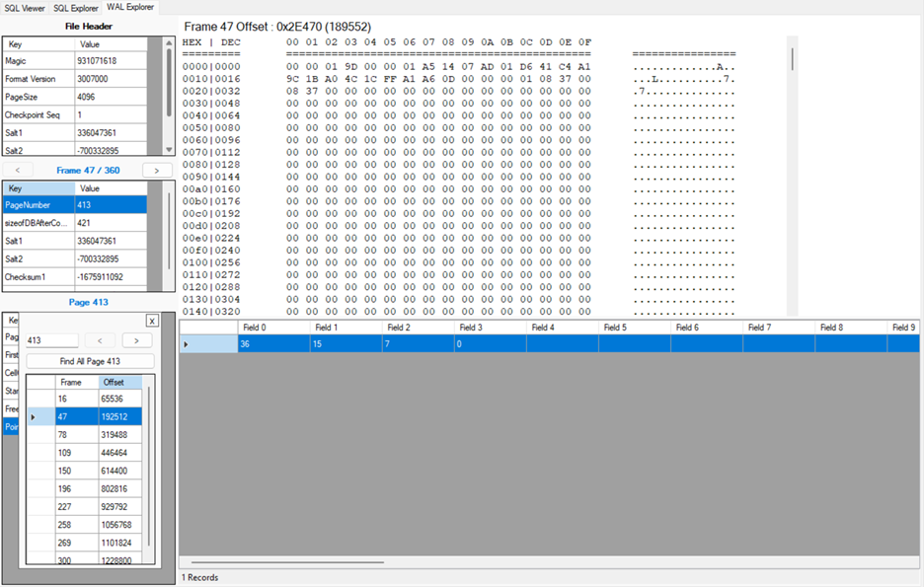
Task: Close the page search popup
Action: coord(152,321)
